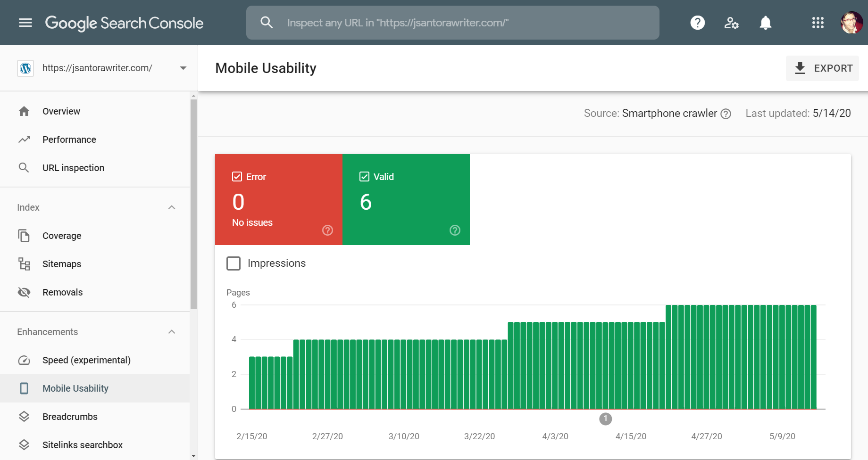Open the property selector dropdown
Viewport: 868px width, 460px height.
coord(183,68)
